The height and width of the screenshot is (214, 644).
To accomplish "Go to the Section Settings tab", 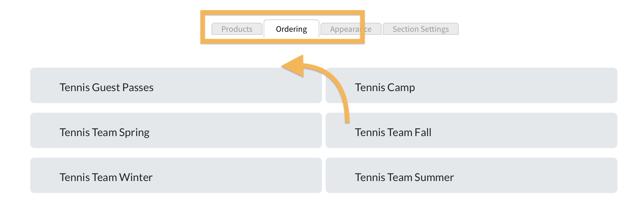I will tap(420, 29).
